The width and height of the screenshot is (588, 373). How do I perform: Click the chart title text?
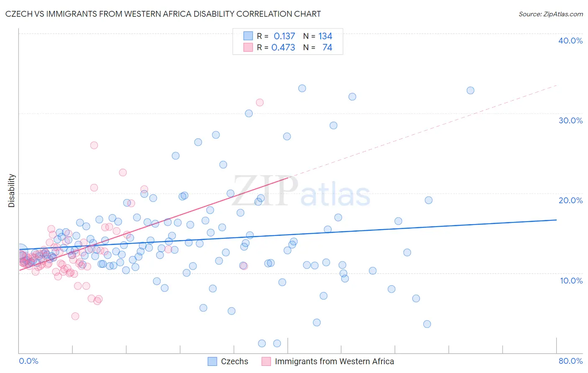pos(163,14)
